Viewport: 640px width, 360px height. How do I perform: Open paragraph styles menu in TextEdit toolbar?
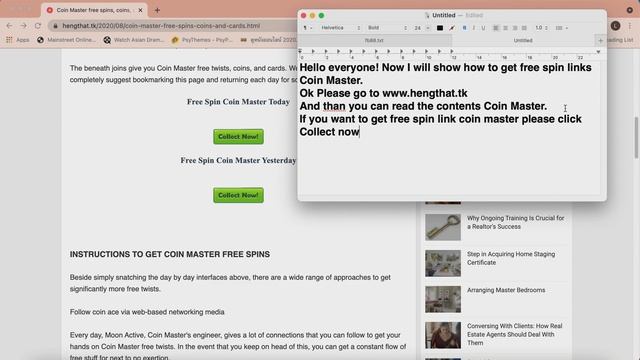[307, 28]
